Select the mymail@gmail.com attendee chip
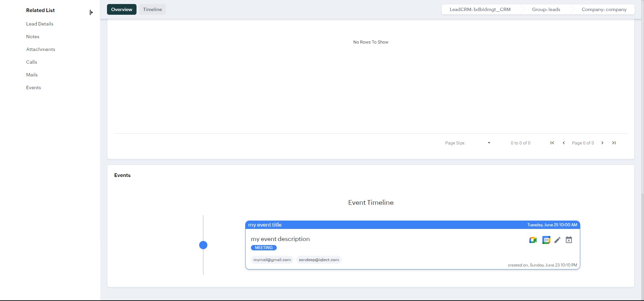 272,260
